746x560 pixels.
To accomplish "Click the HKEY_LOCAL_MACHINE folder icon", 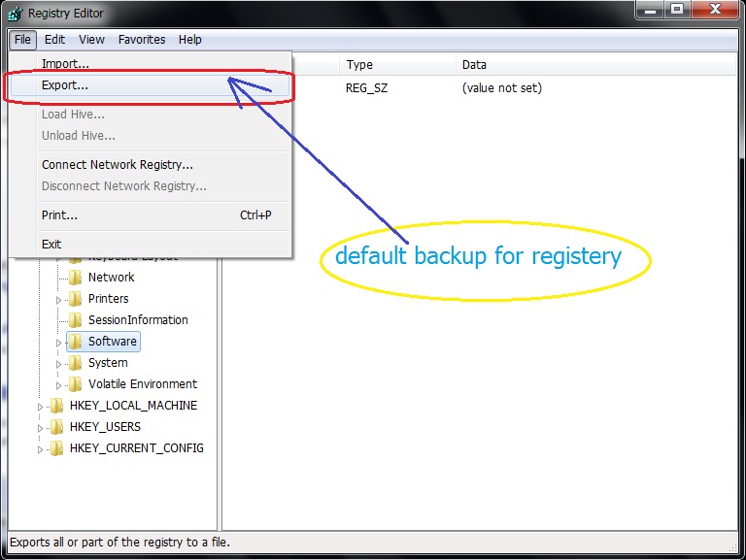I will point(56,406).
